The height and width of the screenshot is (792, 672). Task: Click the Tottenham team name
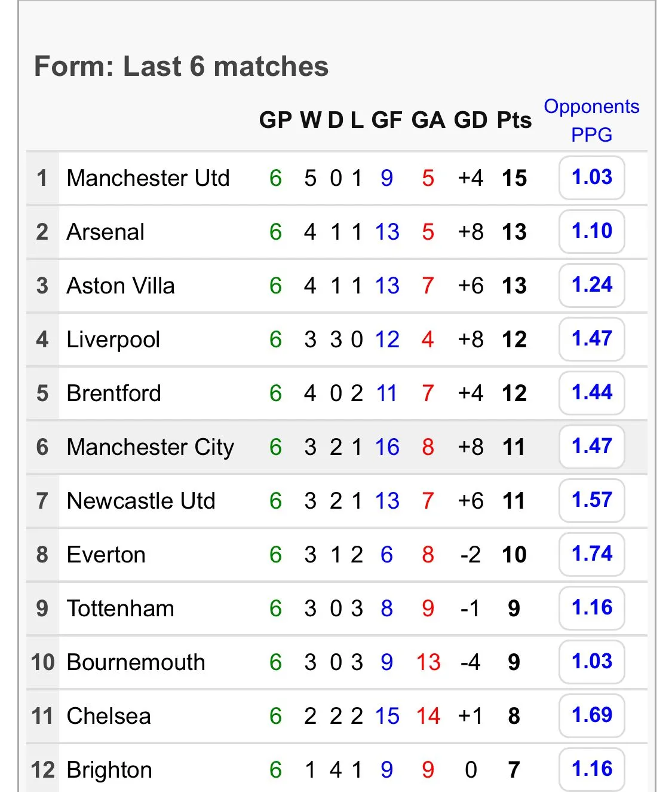[121, 608]
